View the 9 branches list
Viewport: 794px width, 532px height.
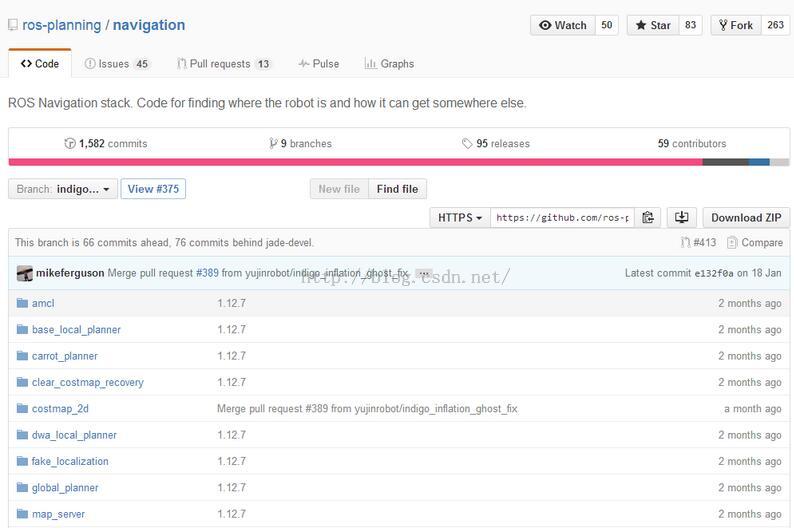click(x=300, y=143)
